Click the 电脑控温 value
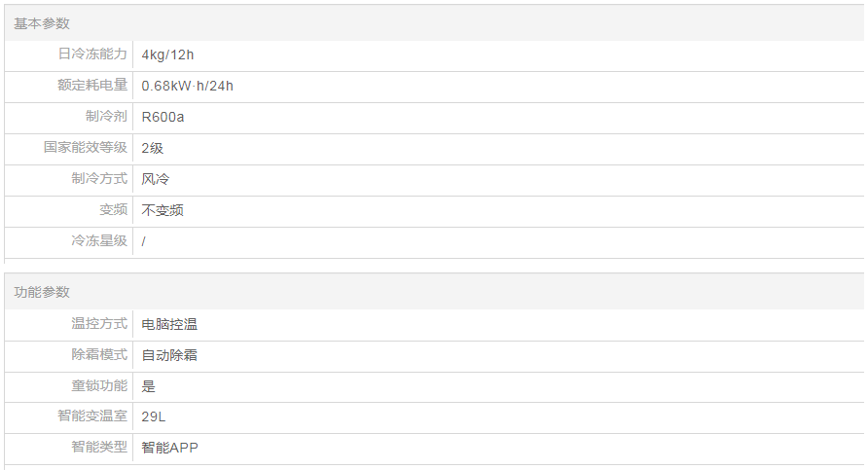Viewport: 868px width, 470px height. 169,324
